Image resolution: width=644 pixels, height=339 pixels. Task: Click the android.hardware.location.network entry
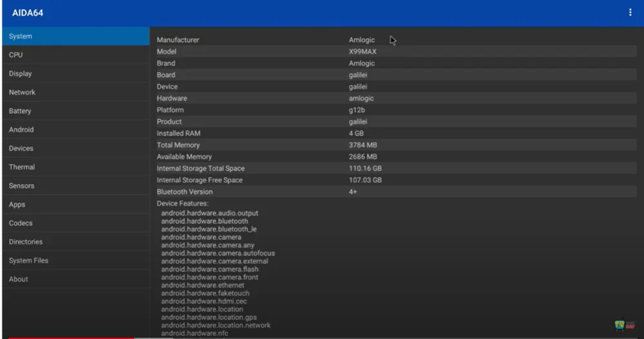pyautogui.click(x=216, y=325)
